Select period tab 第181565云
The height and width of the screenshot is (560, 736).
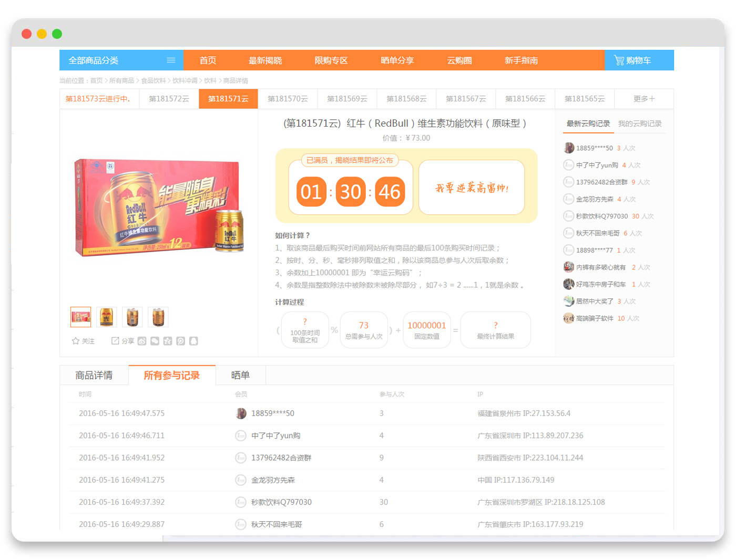tap(585, 99)
